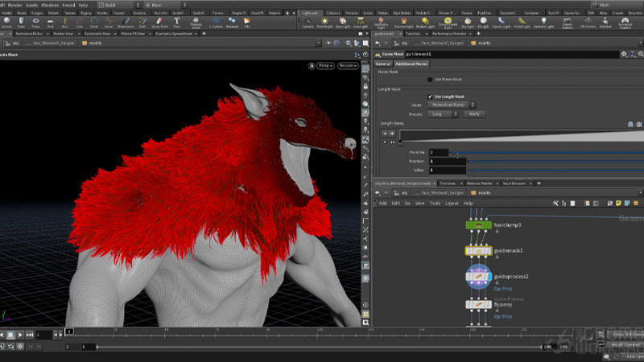Enable the Use Noise Mask checkbox

tap(430, 79)
